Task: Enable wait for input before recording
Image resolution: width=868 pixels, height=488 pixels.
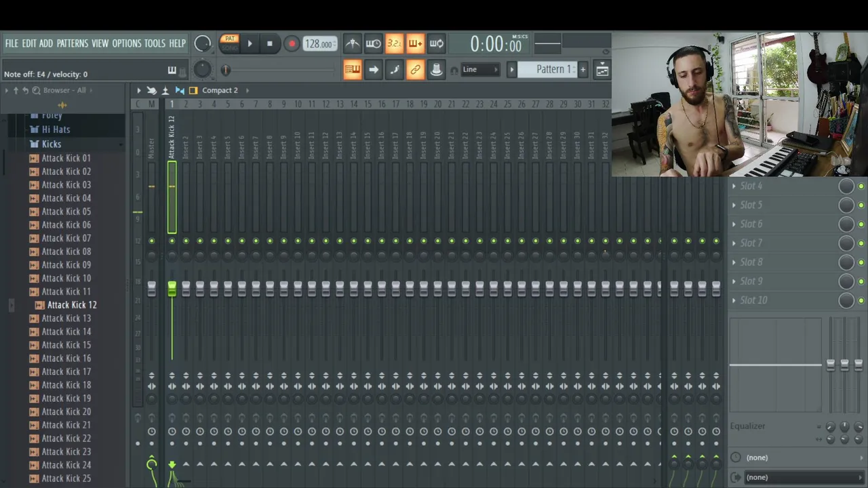Action: pyautogui.click(x=373, y=44)
